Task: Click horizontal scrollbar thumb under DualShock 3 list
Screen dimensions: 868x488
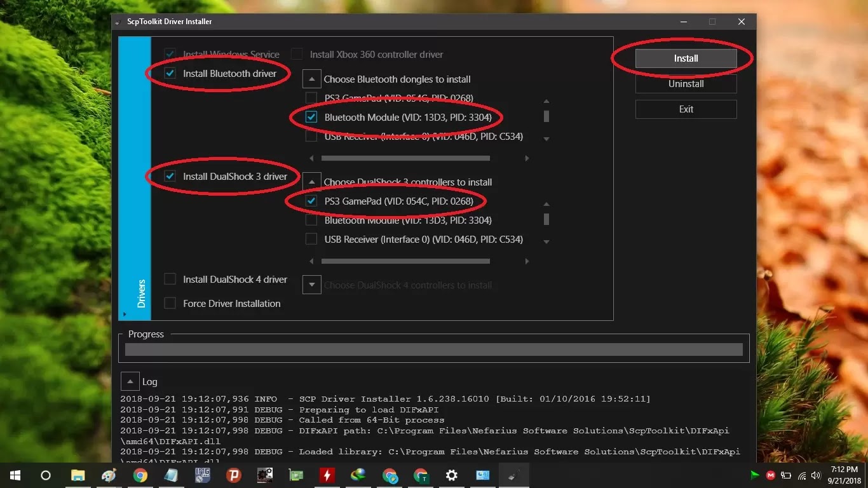Action: 405,261
